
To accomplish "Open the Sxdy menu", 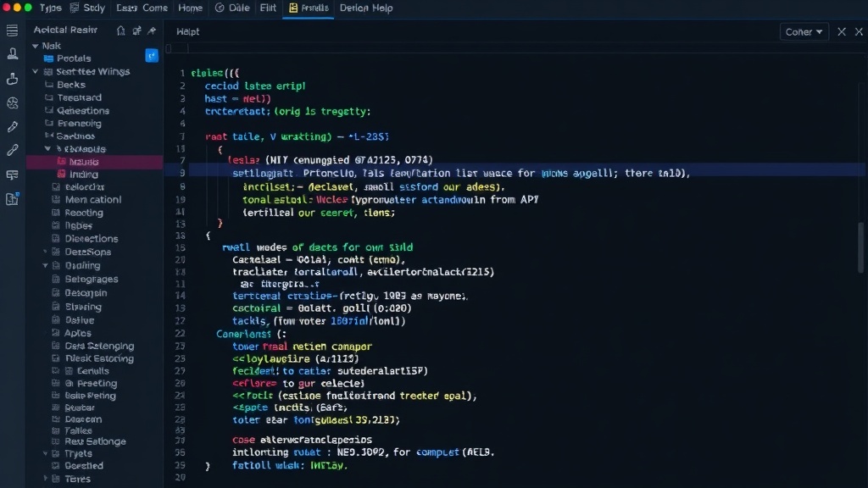I will coord(87,8).
